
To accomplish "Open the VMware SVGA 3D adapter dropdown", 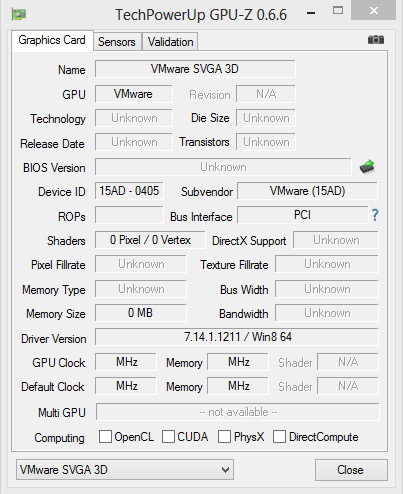I will coord(125,470).
